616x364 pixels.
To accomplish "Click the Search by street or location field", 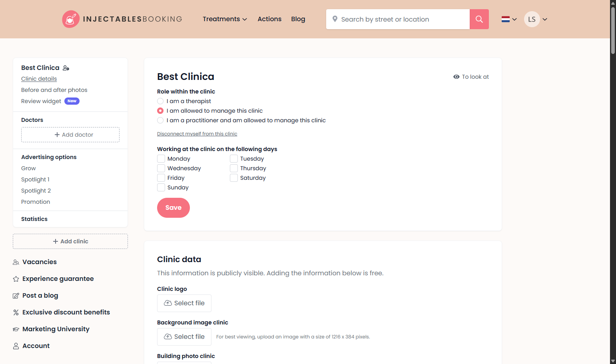I will 398,19.
